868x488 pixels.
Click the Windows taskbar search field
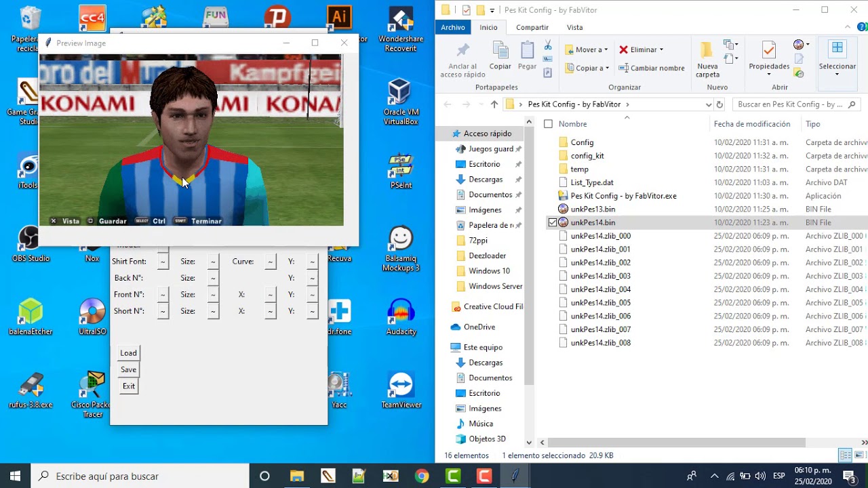139,476
